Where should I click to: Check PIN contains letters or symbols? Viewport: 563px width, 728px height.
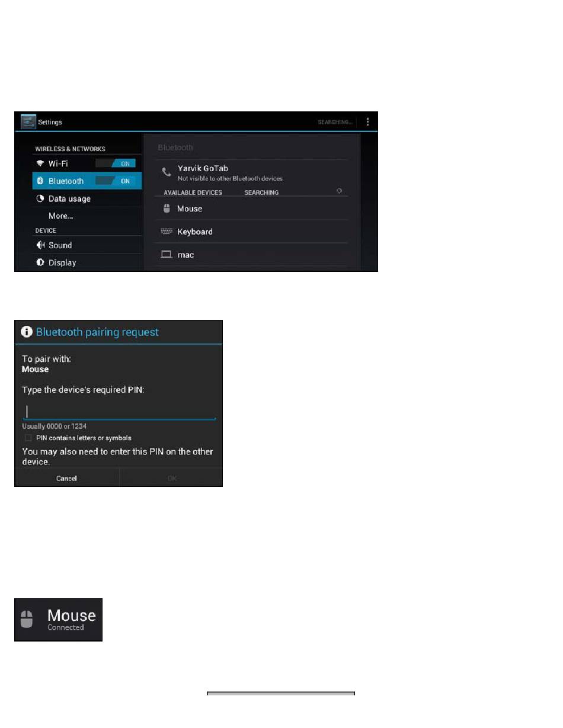coord(28,438)
